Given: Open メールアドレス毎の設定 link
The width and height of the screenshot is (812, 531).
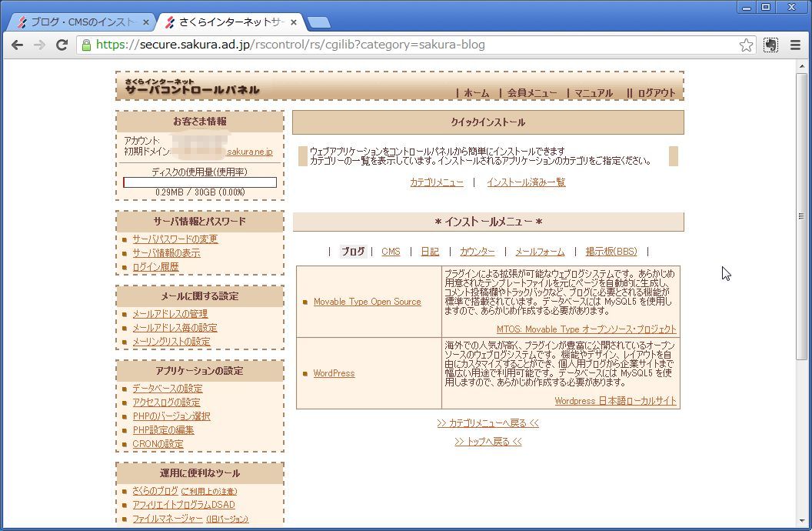Looking at the screenshot, I should (x=175, y=328).
